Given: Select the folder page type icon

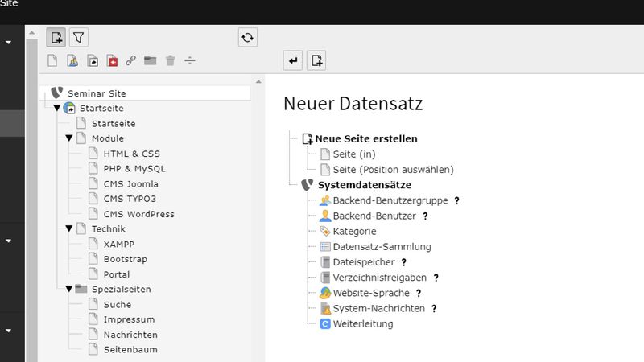Looking at the screenshot, I should tap(150, 60).
